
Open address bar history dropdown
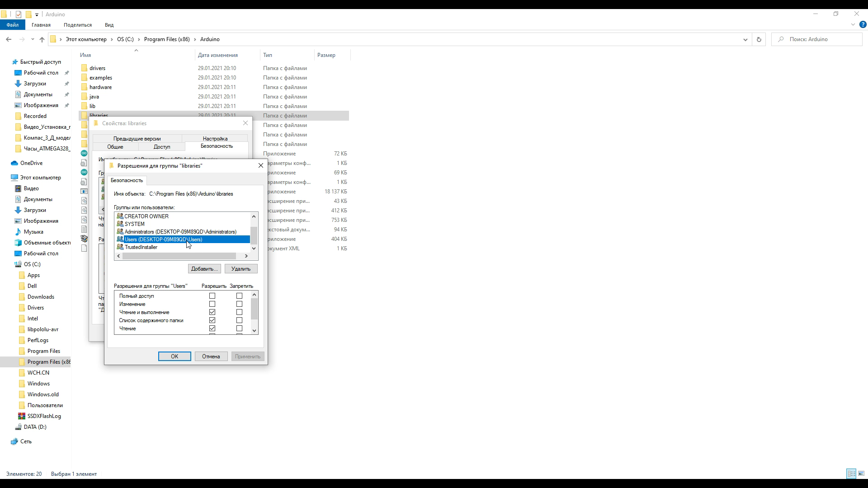point(745,40)
